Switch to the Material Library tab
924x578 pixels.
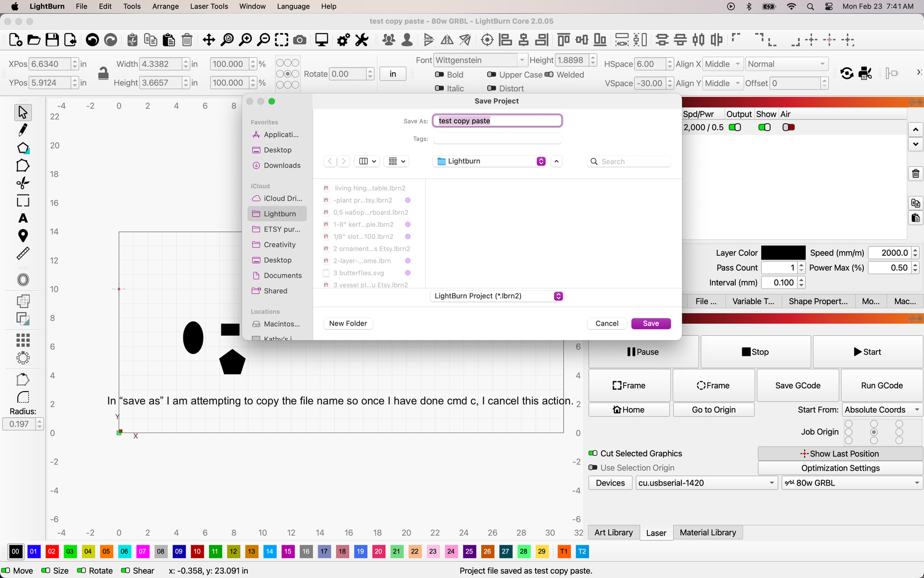pyautogui.click(x=707, y=532)
